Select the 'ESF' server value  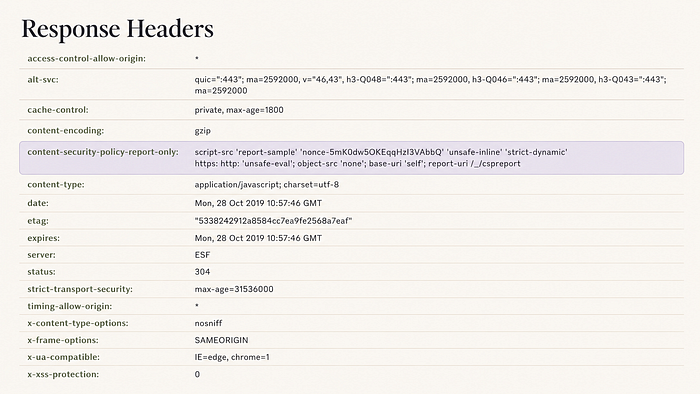pyautogui.click(x=202, y=255)
